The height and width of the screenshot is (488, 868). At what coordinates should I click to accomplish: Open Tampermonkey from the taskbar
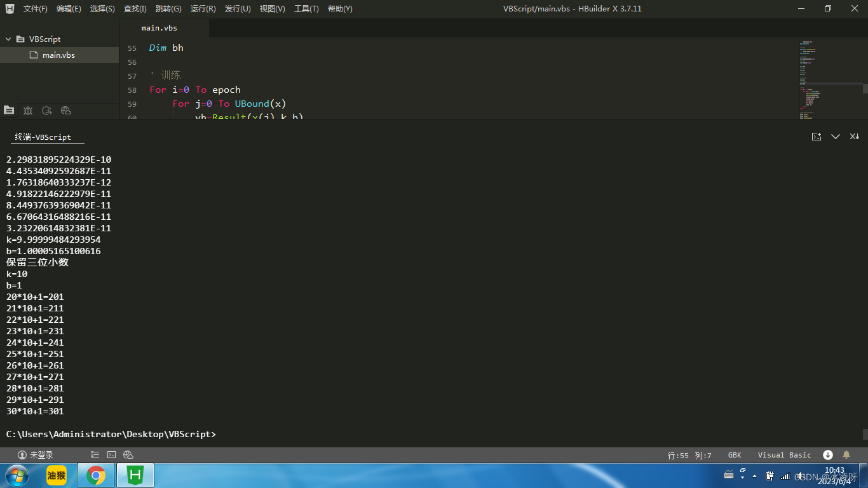click(x=56, y=475)
